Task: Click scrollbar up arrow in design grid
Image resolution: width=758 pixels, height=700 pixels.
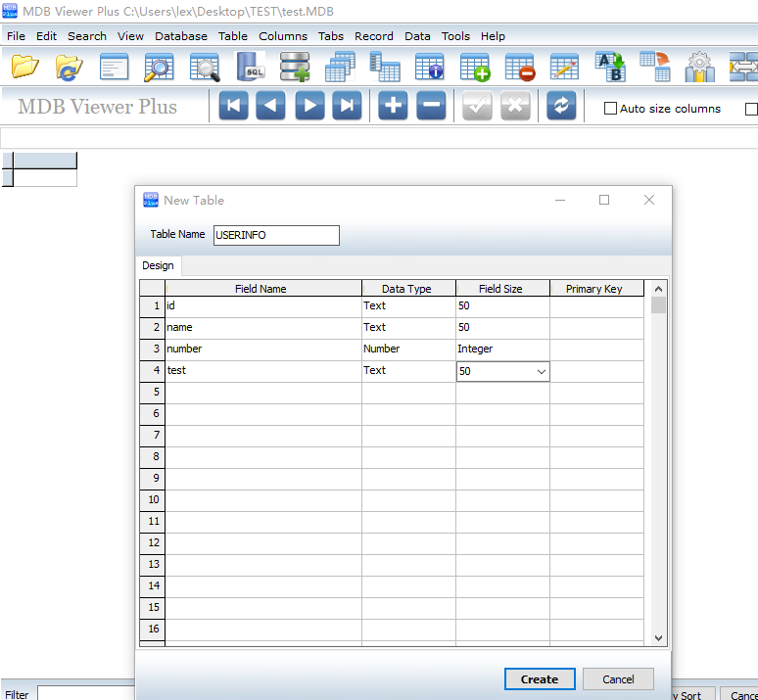Action: 658,289
